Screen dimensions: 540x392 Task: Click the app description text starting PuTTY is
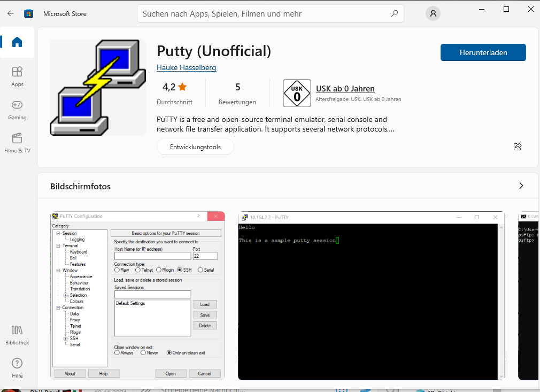(275, 124)
